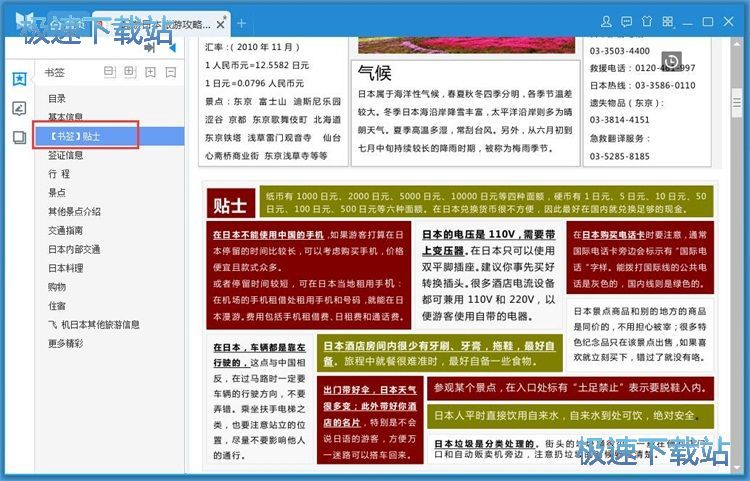Click the scrollbar up arrow

pyautogui.click(x=737, y=42)
